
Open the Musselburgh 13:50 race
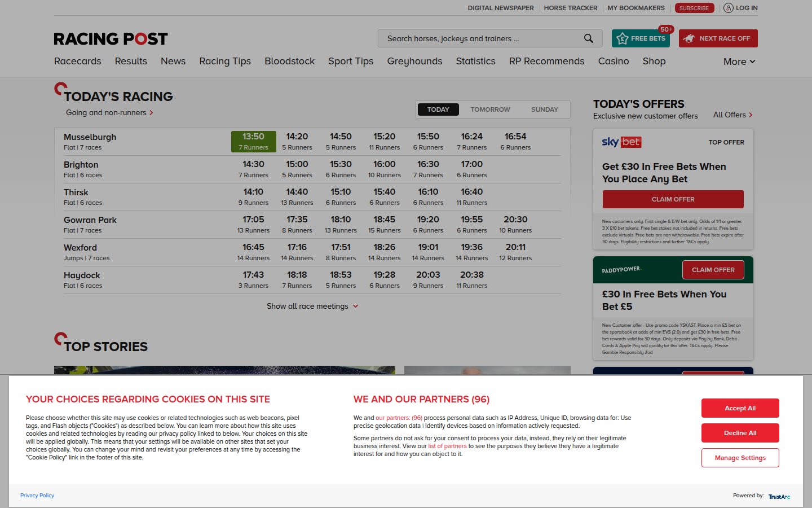point(254,142)
